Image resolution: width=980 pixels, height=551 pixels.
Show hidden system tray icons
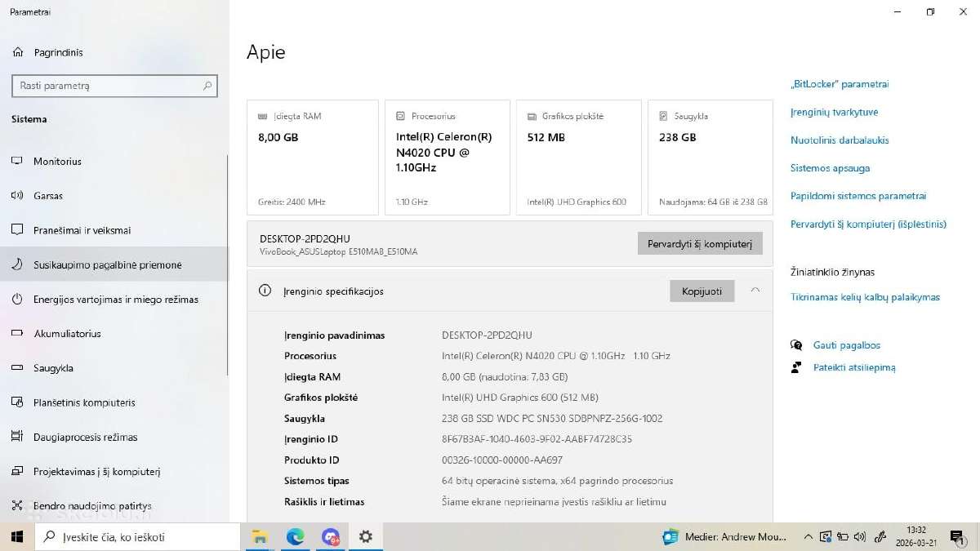tap(808, 536)
